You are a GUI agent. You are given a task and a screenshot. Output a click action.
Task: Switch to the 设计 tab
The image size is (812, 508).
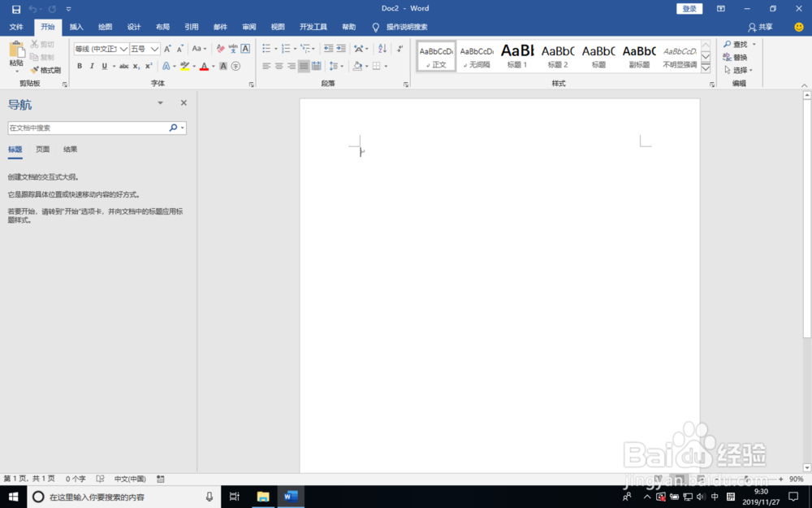coord(134,27)
